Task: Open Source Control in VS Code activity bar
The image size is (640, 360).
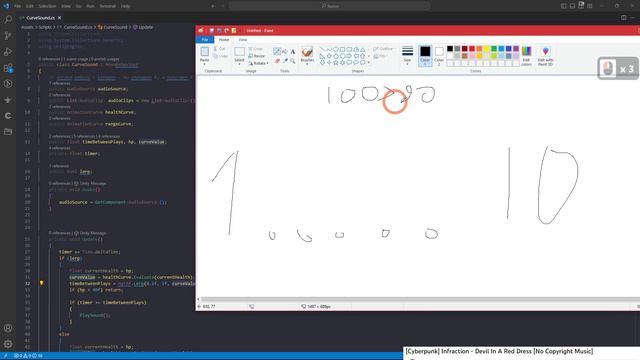Action: (8, 36)
